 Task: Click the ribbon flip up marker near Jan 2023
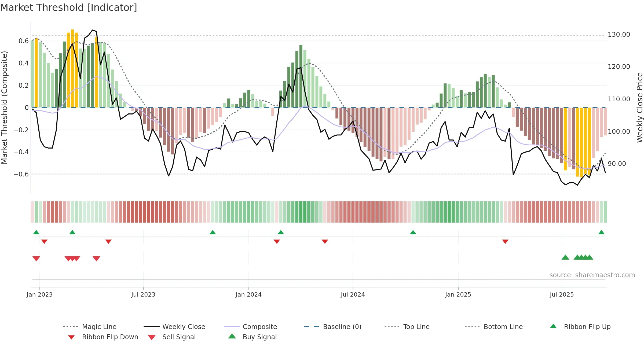click(36, 232)
